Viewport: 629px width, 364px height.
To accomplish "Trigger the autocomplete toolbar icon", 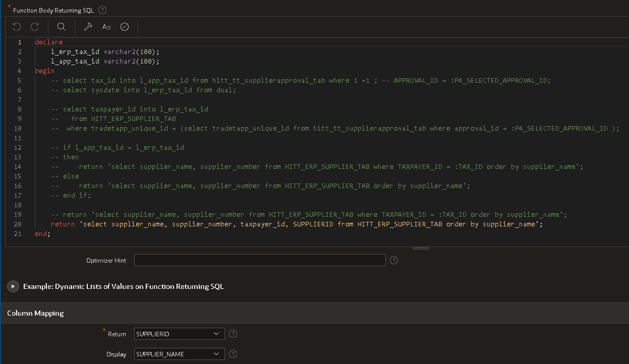I will click(106, 27).
